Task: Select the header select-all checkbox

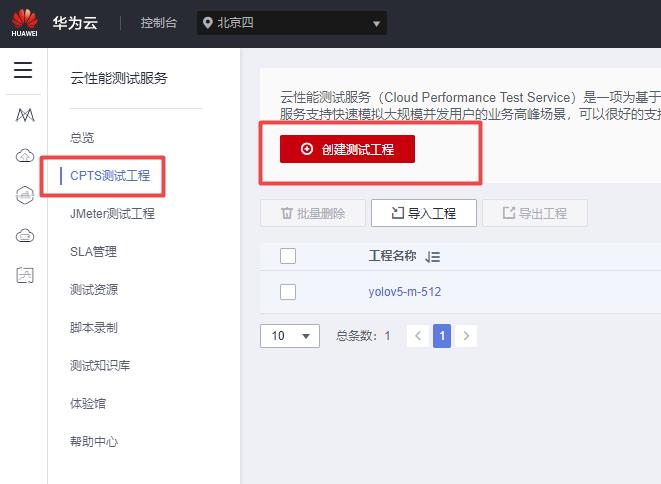Action: [288, 256]
